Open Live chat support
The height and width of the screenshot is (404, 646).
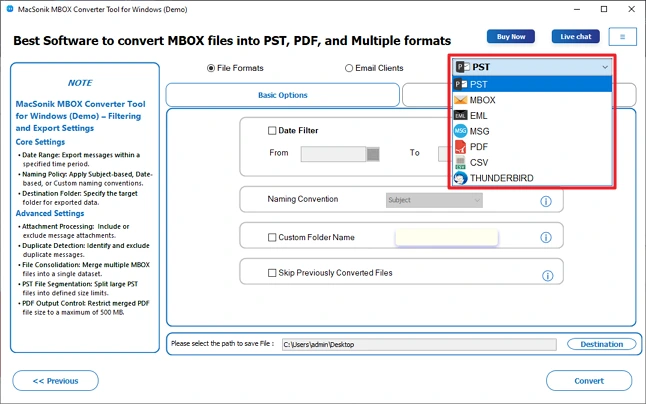(576, 37)
